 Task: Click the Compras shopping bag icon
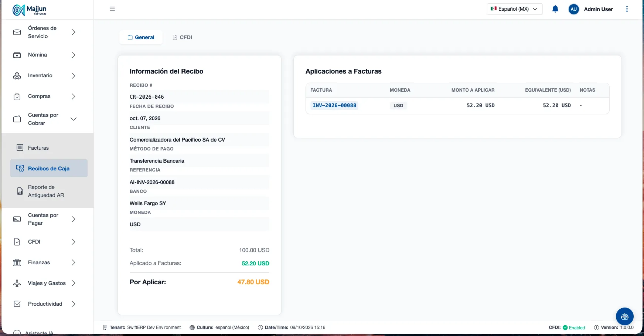[x=17, y=96]
